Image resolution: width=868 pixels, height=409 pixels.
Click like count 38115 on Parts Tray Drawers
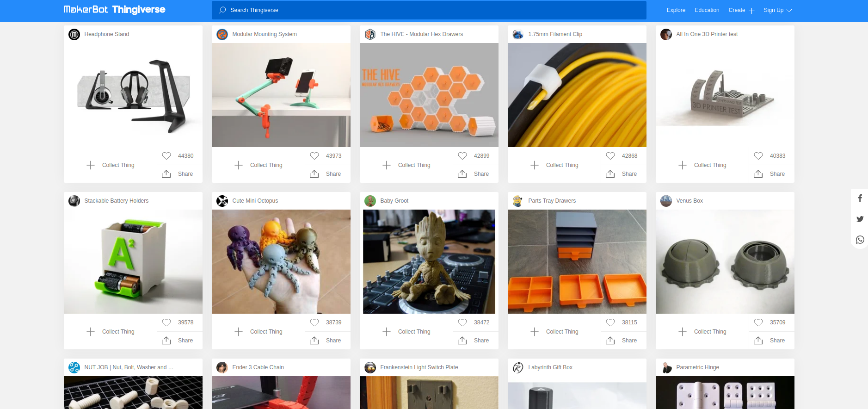pyautogui.click(x=629, y=322)
